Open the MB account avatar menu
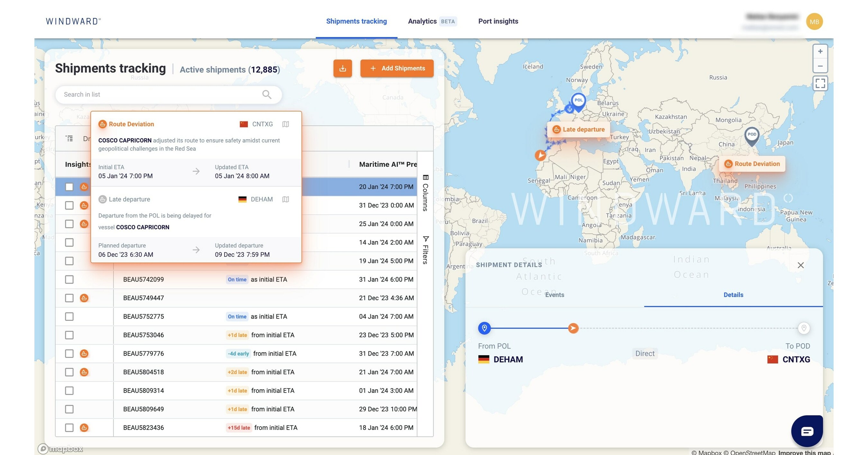The height and width of the screenshot is (455, 868). point(814,21)
